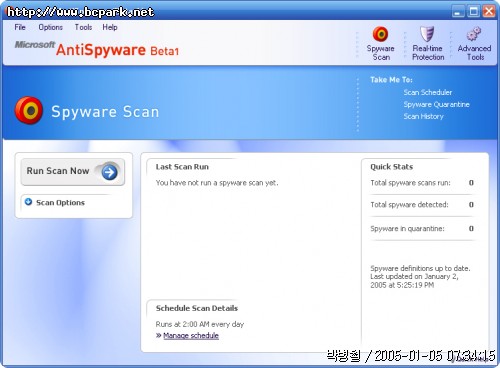Screen dimensions: 500x368
Task: Click 'Spyware definitions up to date.' text
Action: (420, 268)
